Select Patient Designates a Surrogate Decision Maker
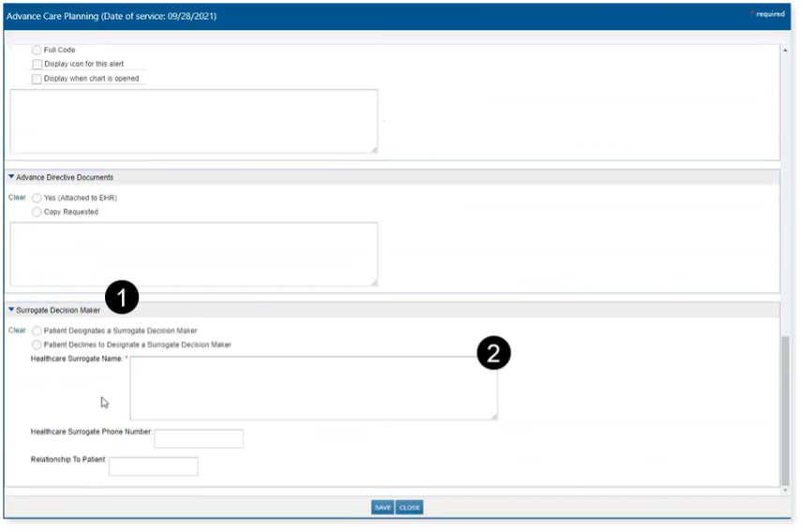The width and height of the screenshot is (804, 532). coord(37,331)
